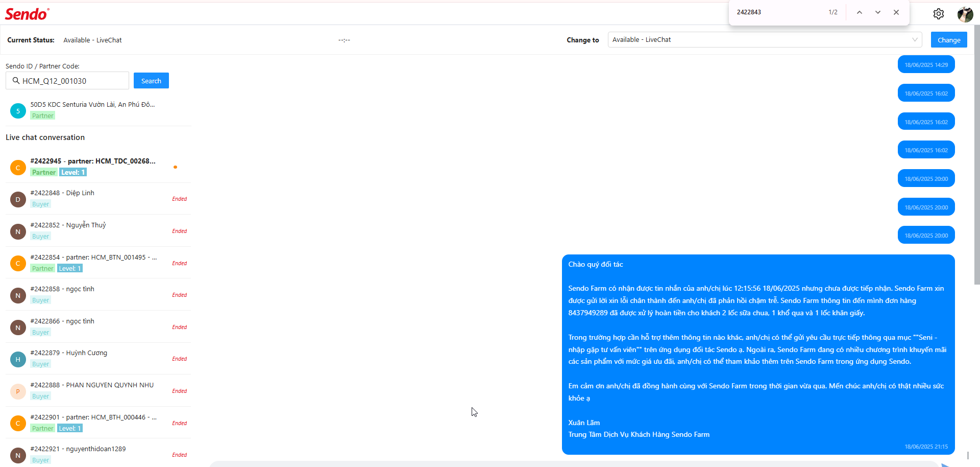Go to previous find-in-page match
Image resolution: width=980 pixels, height=467 pixels.
tap(860, 12)
